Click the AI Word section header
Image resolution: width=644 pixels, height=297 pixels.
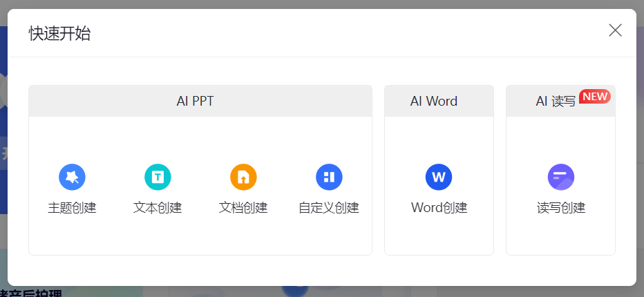(439, 101)
